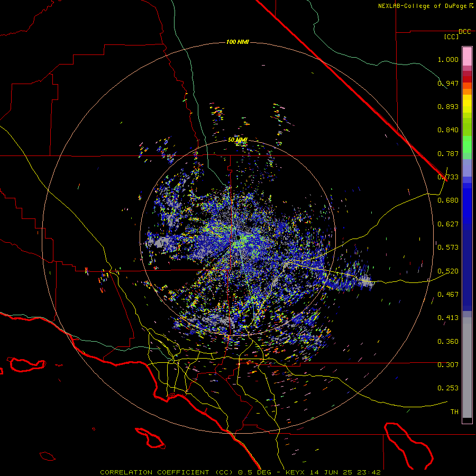Viewport: 476px width, 476px height.
Task: Click the 0.520 scale value
Action: pos(448,271)
